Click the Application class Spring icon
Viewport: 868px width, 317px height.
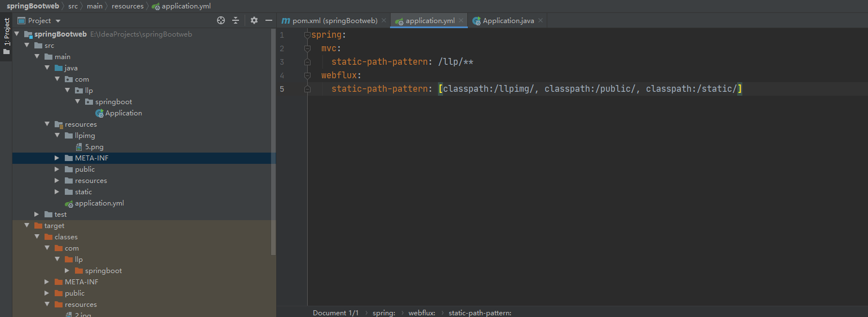pyautogui.click(x=99, y=113)
